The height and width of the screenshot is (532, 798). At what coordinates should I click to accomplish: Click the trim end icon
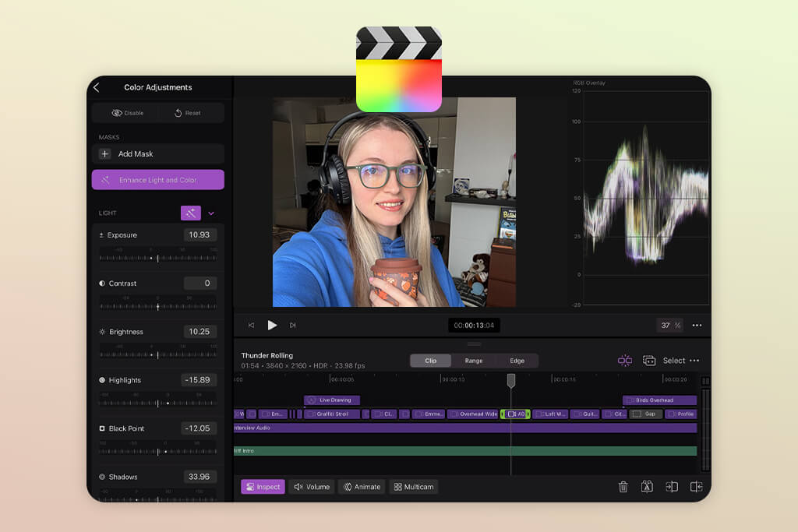pyautogui.click(x=696, y=487)
